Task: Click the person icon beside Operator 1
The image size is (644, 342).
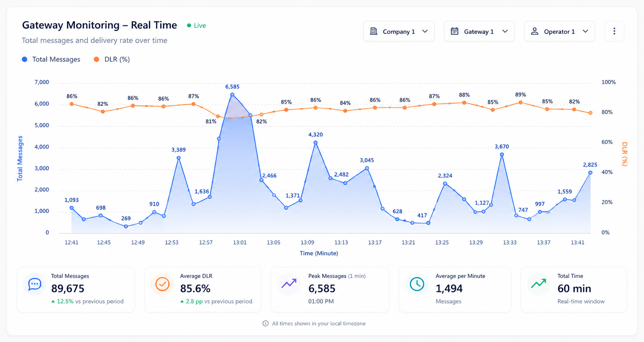Action: point(535,31)
